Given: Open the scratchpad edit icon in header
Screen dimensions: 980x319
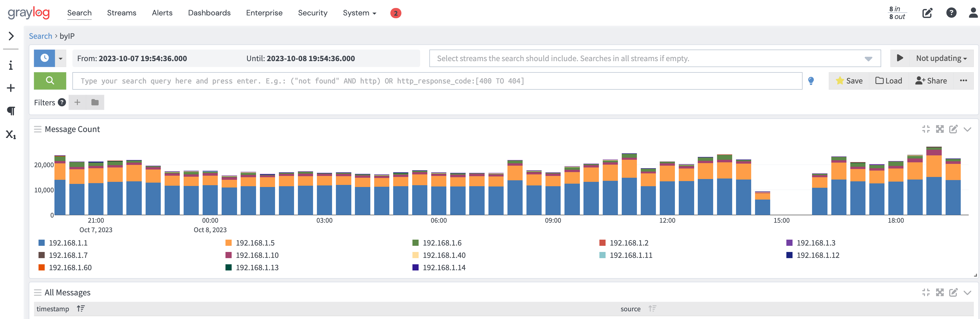Looking at the screenshot, I should (927, 13).
